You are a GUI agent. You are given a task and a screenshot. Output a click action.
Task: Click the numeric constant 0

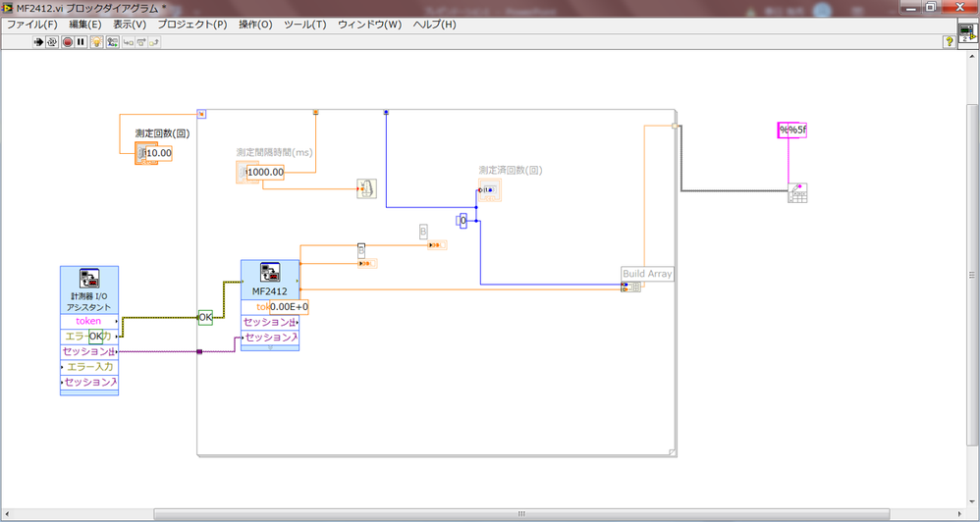[x=463, y=221]
